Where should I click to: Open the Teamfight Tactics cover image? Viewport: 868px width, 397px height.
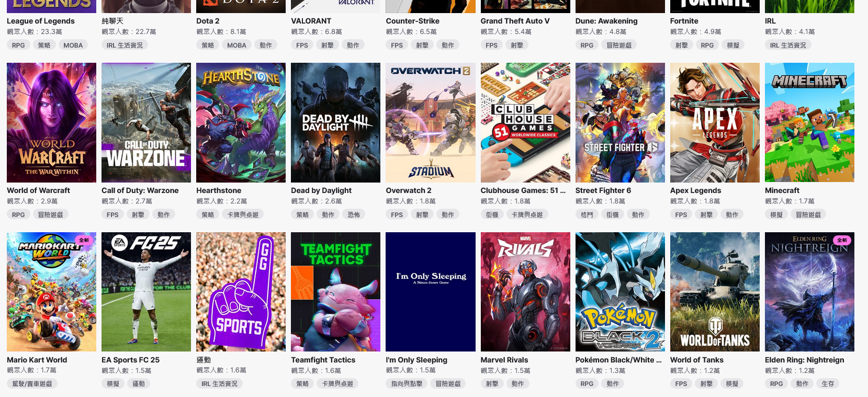point(335,292)
